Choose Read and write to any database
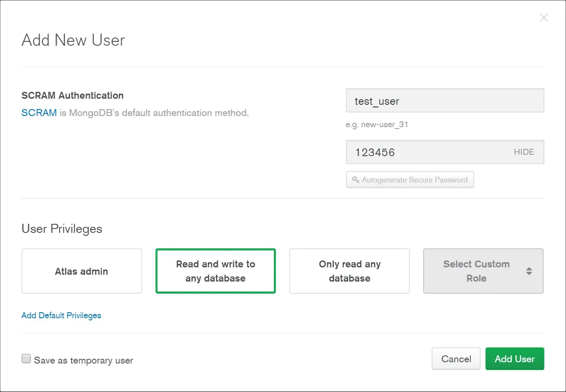This screenshot has height=392, width=566. coord(215,271)
